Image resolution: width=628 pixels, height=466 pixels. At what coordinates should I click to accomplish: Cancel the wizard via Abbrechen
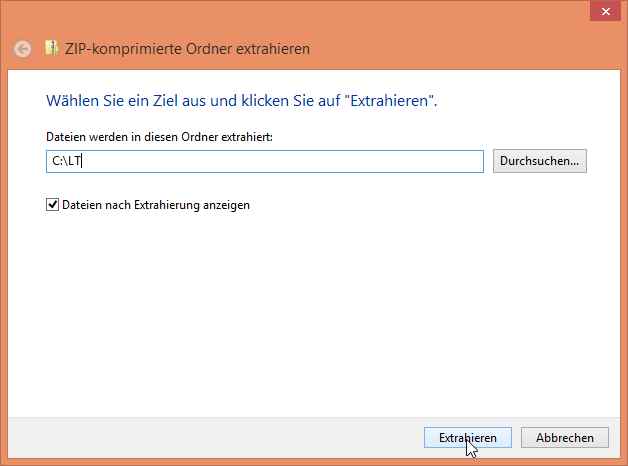point(565,438)
